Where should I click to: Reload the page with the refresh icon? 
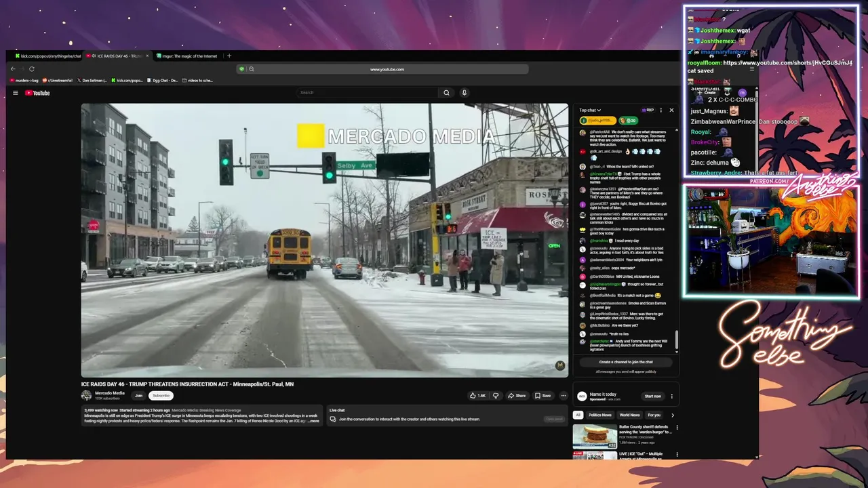31,68
